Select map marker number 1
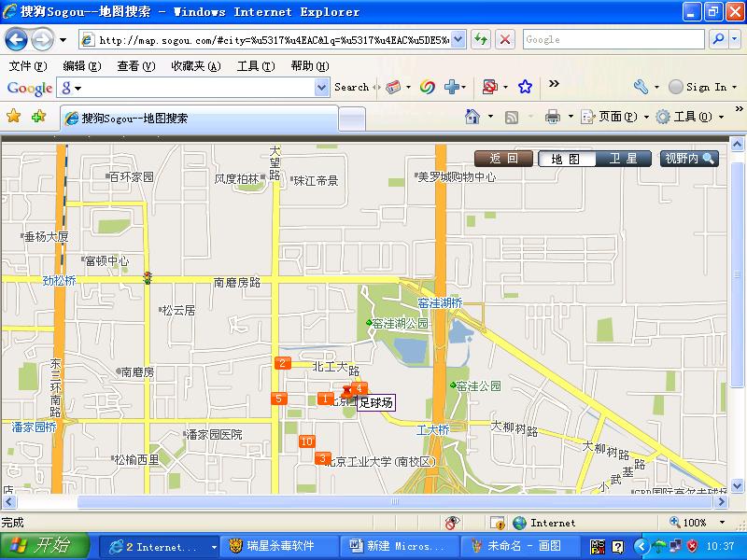The width and height of the screenshot is (747, 560). 325,399
